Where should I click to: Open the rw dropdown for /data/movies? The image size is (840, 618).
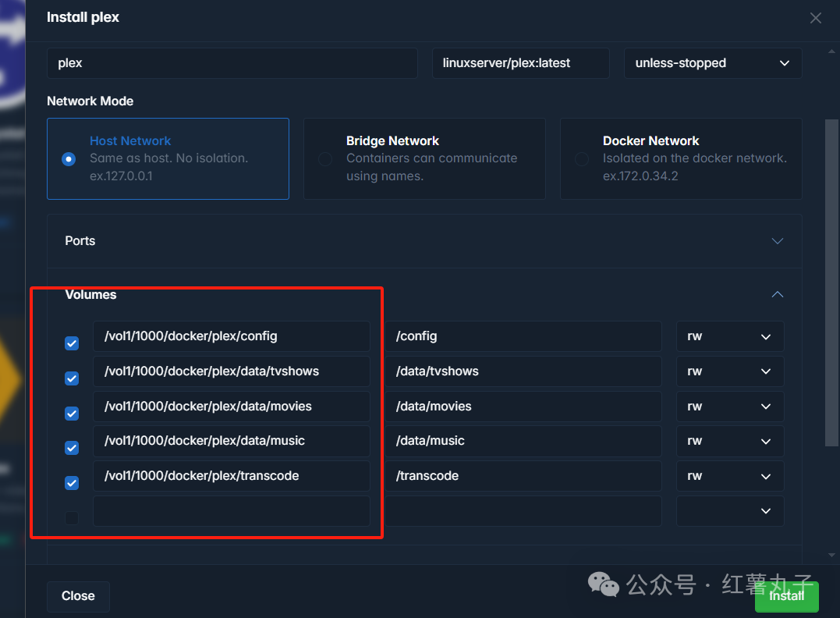coord(730,407)
